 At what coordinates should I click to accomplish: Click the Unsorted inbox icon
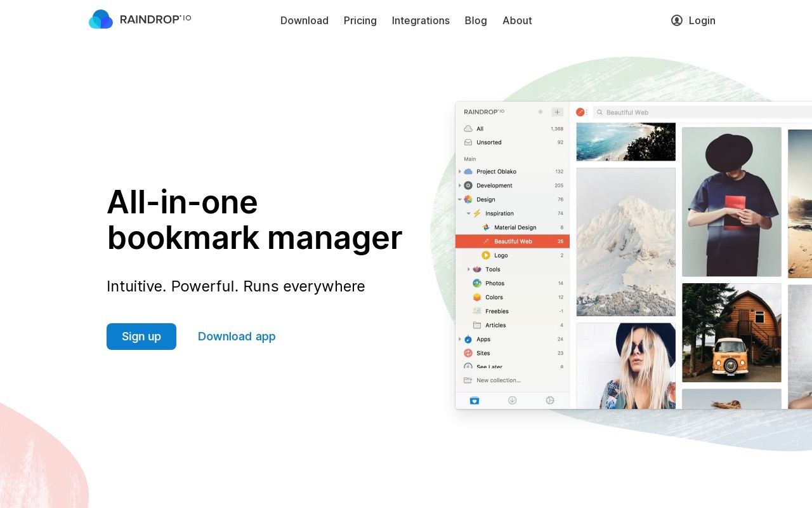[468, 142]
